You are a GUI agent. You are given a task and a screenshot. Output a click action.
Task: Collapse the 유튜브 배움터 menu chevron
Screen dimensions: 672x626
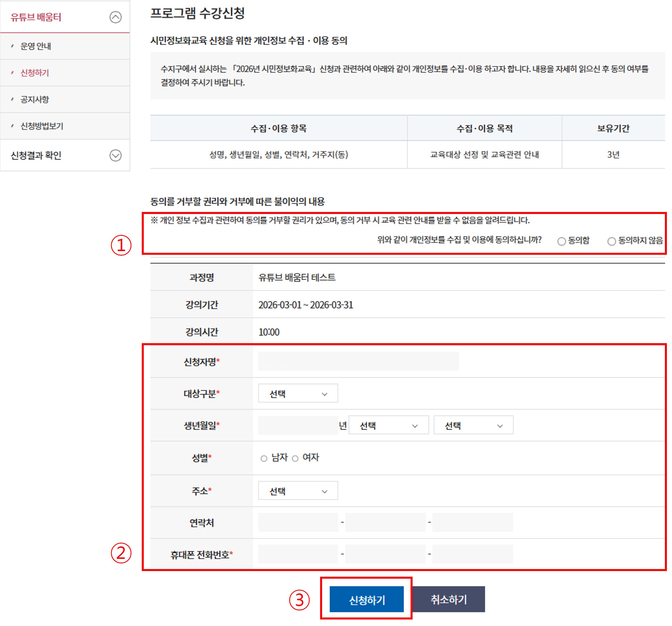click(x=115, y=17)
